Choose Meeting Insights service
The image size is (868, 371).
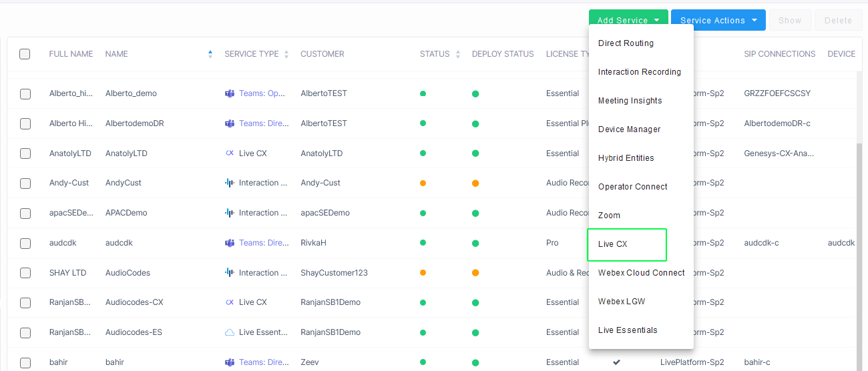click(x=630, y=101)
